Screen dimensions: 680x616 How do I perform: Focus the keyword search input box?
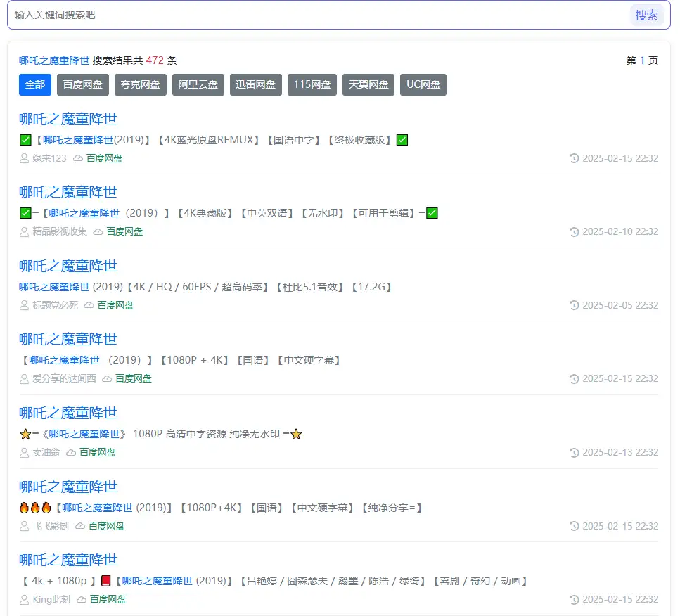[316, 15]
